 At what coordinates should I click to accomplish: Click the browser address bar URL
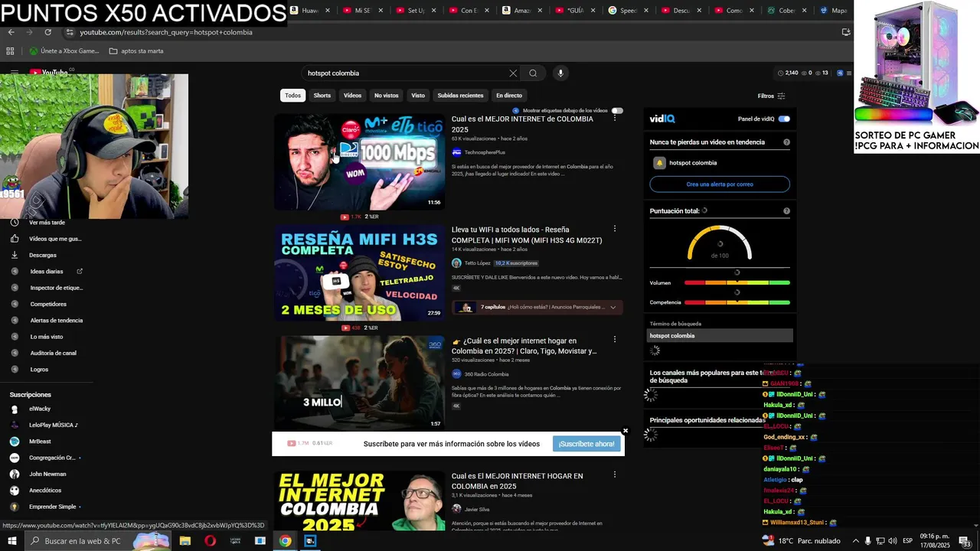point(166,32)
